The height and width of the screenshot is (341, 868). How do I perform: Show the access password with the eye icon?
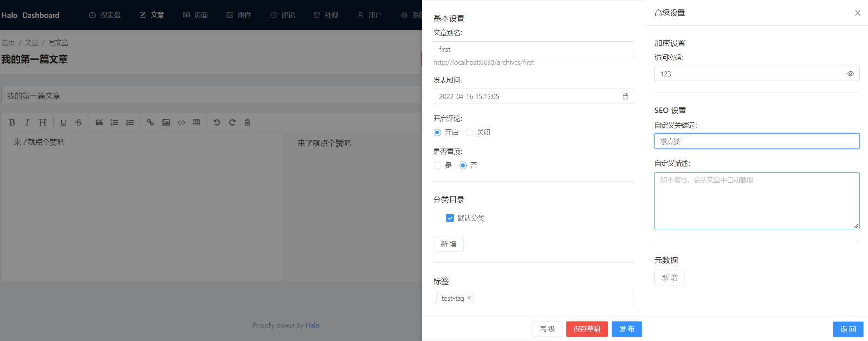850,74
